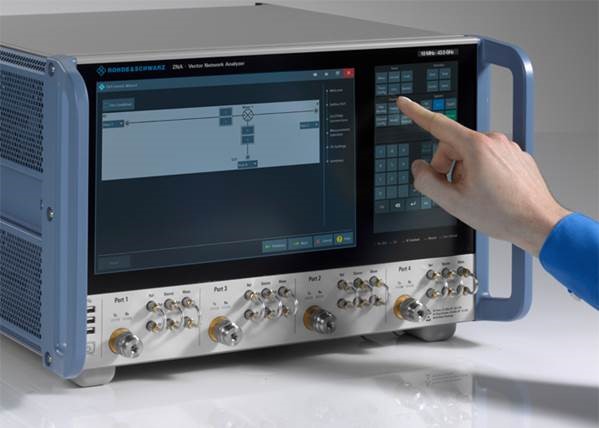Select the fifth wizard step entry
The width and height of the screenshot is (599, 428).
[x=336, y=146]
